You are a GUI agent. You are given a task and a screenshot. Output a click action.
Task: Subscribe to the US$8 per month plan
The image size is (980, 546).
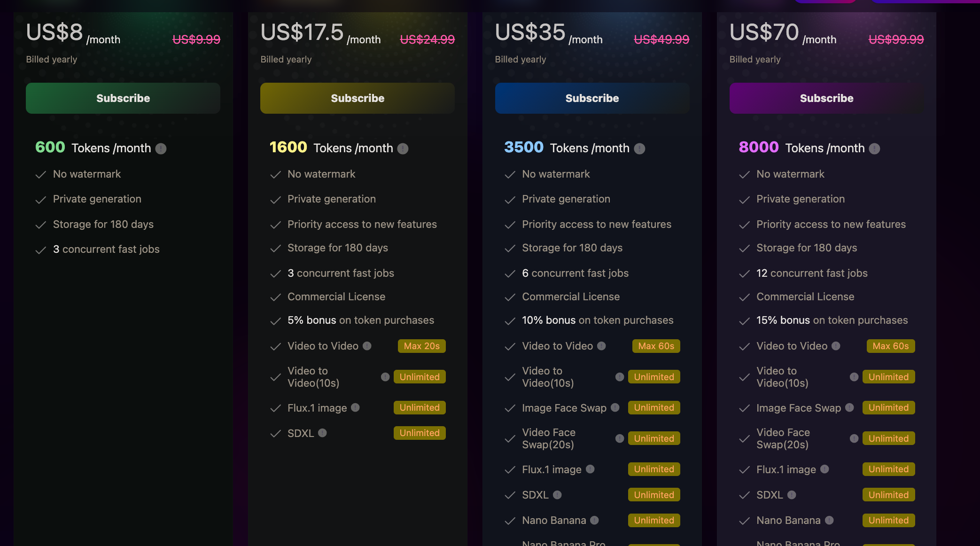(x=123, y=98)
